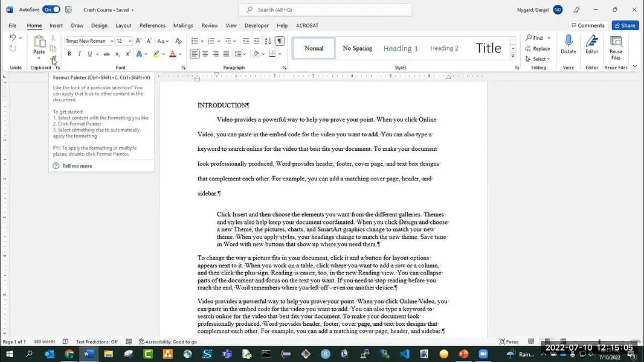This screenshot has height=362, width=644.
Task: Switch to the Layout tab
Action: 123,25
